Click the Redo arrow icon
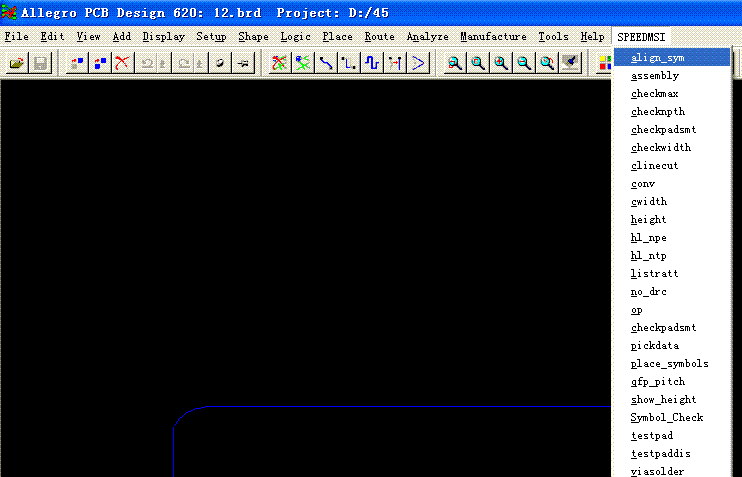Screen dimensions: 742x477 (x=184, y=63)
